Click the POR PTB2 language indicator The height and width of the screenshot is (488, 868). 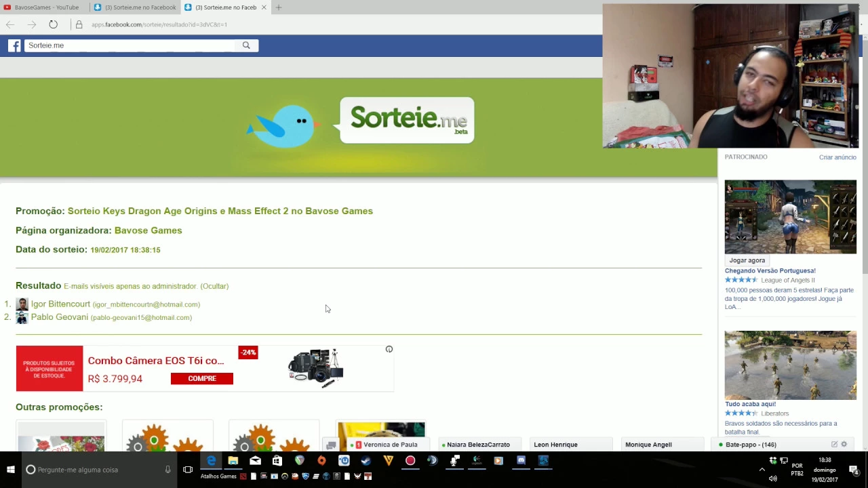tap(797, 470)
